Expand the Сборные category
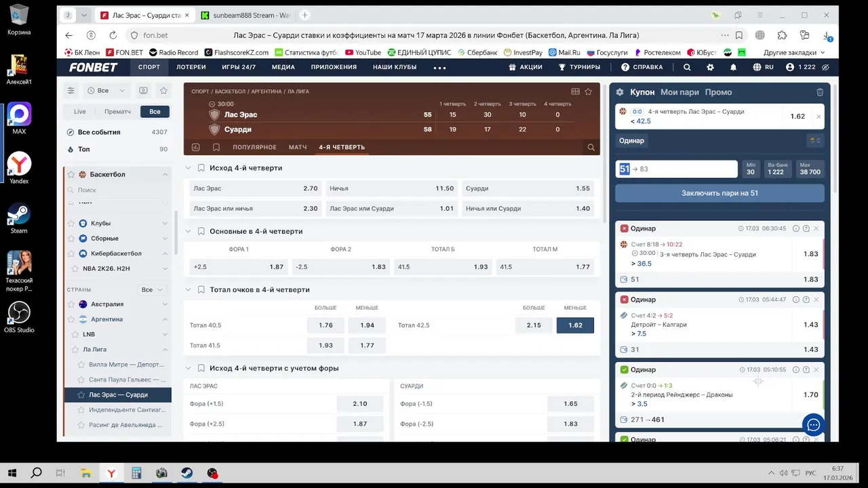Screen dimensions: 868x488 coord(165,239)
